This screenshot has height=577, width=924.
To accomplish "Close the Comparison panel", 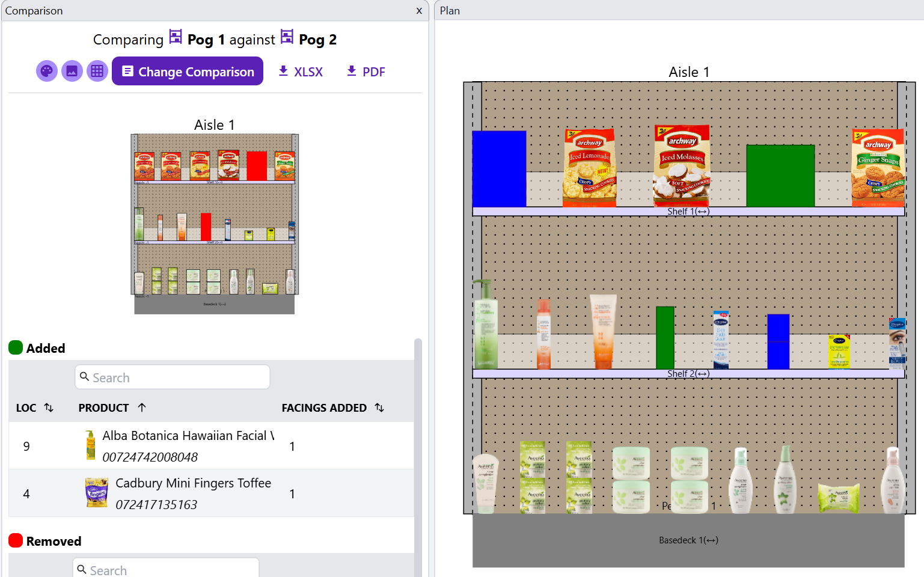I will coord(419,11).
